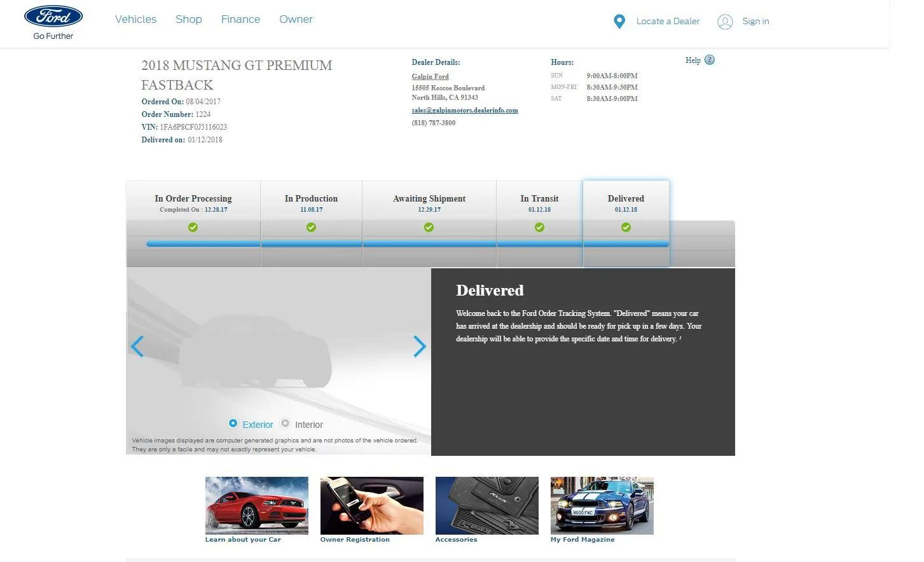This screenshot has width=924, height=562.
Task: Click the Ordered On date 08/04/2017
Action: pyautogui.click(x=203, y=102)
